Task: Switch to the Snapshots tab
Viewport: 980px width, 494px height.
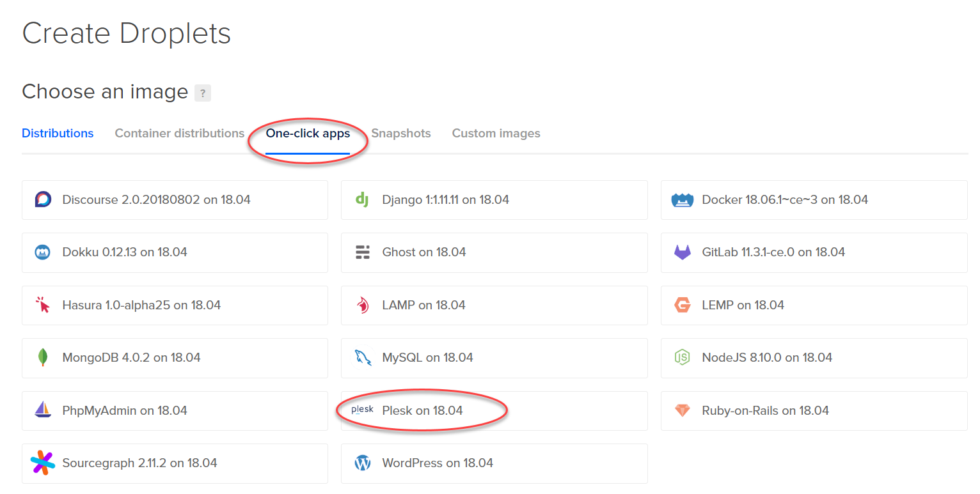Action: click(401, 134)
